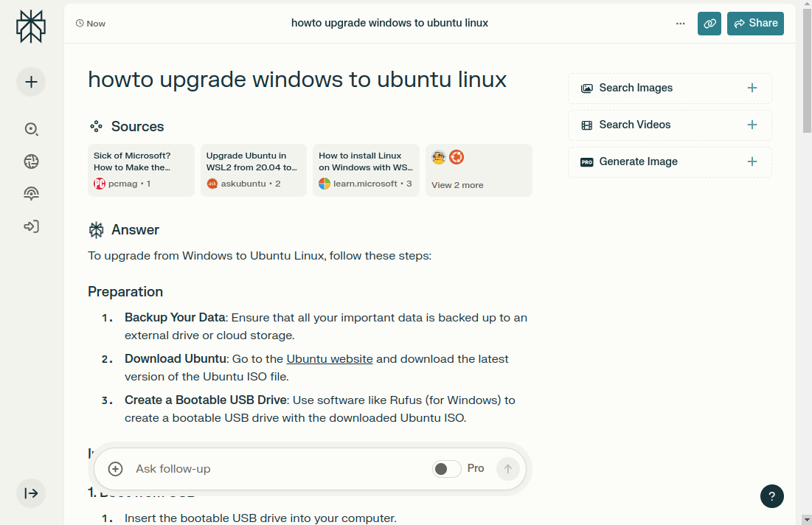Click the Share button
The height and width of the screenshot is (525, 812).
click(755, 24)
